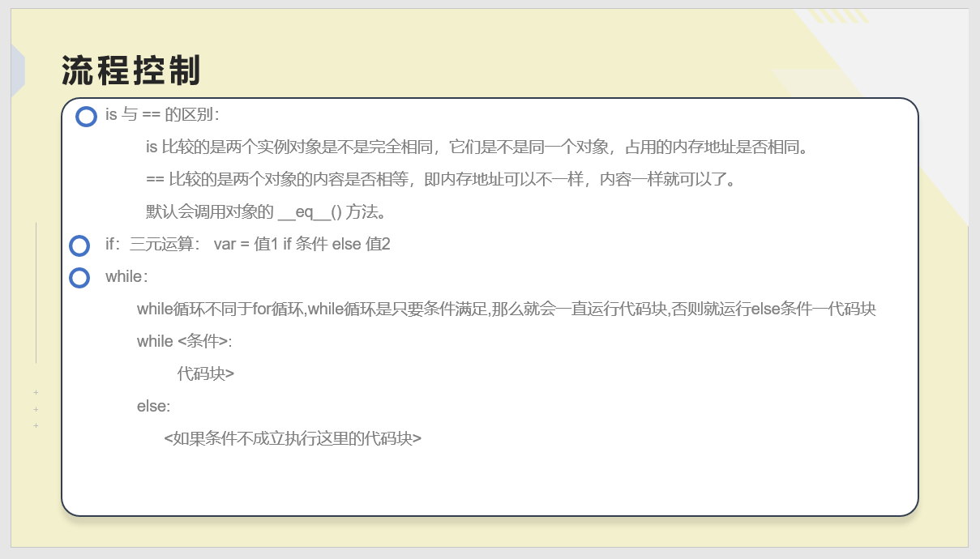The width and height of the screenshot is (980, 559).
Task: Click the 'while：' heading text
Action: 126,276
